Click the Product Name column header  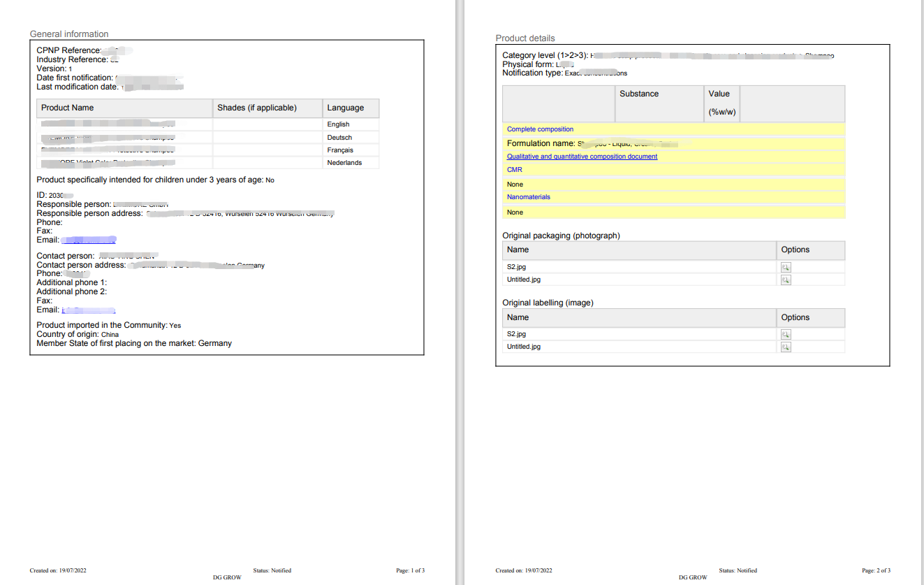coord(125,108)
